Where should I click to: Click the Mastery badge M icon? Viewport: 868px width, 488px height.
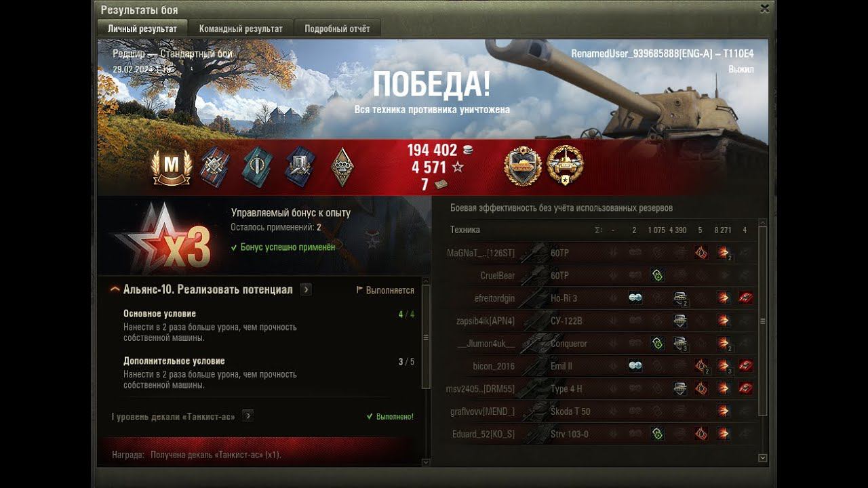172,166
